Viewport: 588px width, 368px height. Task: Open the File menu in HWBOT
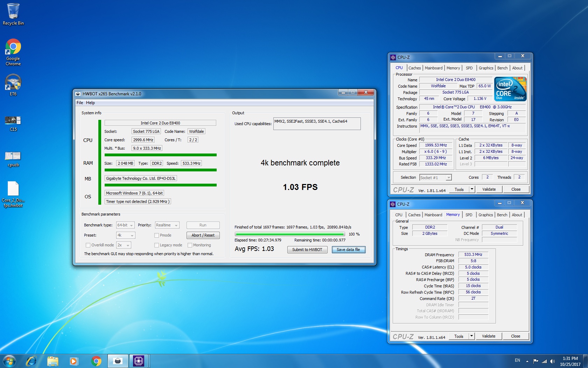coord(80,103)
